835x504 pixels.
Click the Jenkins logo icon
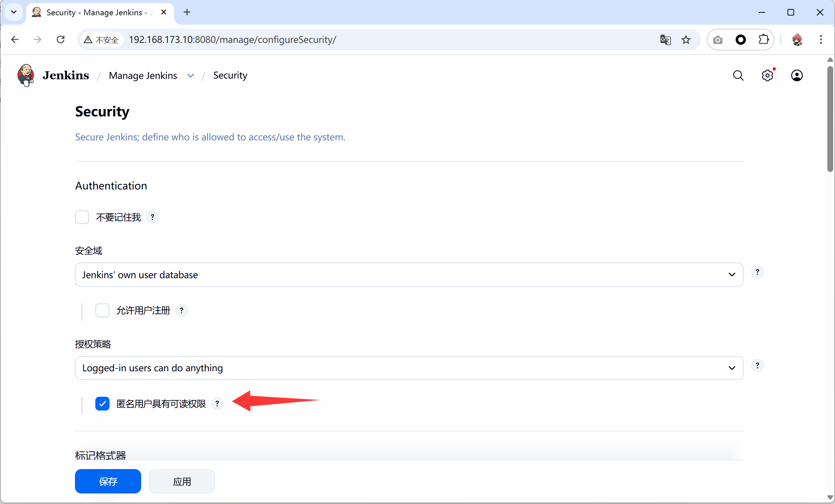click(x=26, y=75)
